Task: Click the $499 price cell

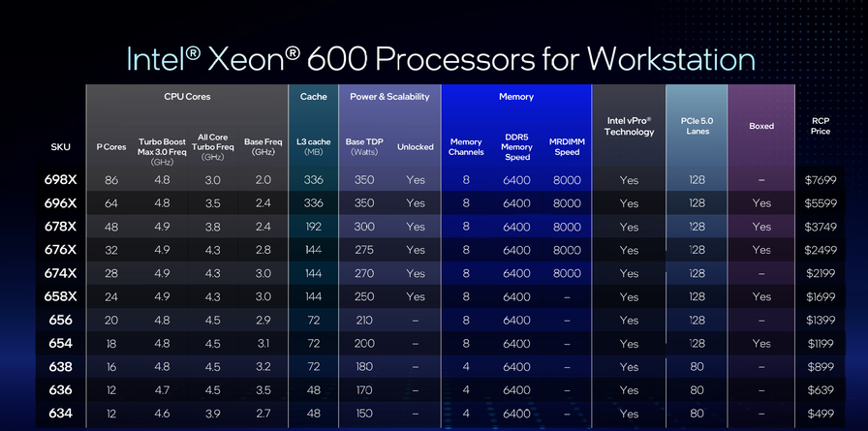Action: click(x=820, y=415)
